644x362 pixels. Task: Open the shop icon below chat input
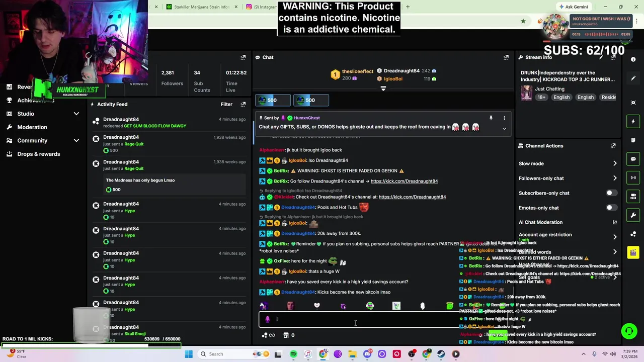(286, 335)
